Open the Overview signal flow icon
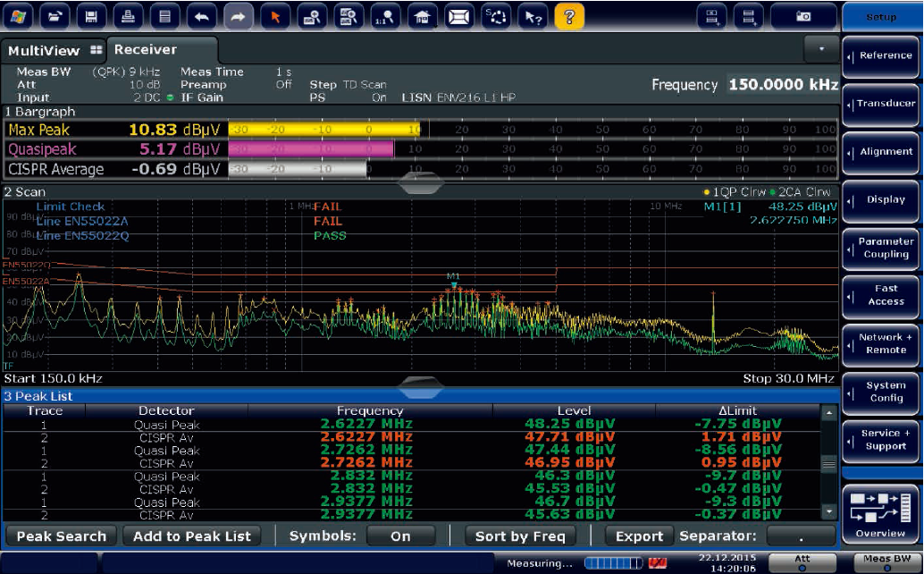Image resolution: width=924 pixels, height=574 pixels. pyautogui.click(x=880, y=512)
